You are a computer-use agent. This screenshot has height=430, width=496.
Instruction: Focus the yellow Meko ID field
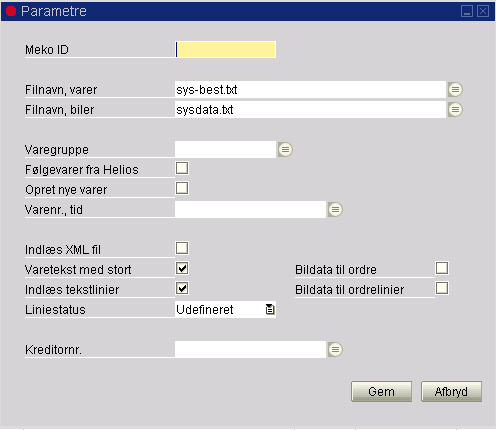tap(225, 50)
